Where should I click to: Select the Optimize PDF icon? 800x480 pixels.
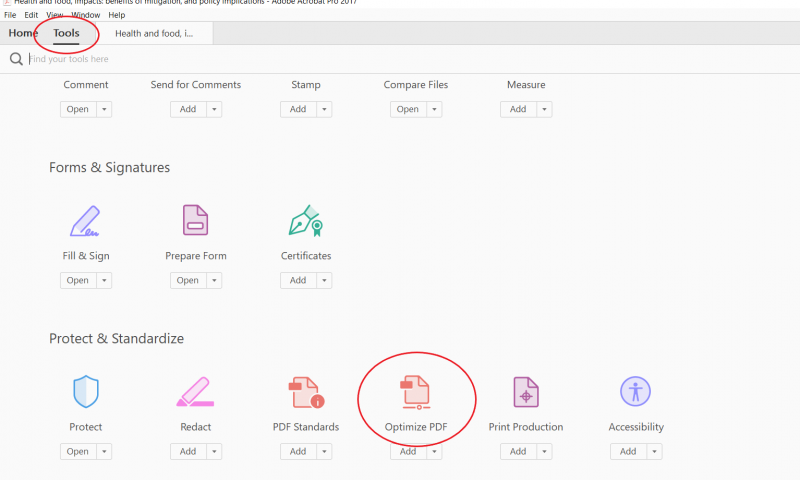[x=415, y=392]
